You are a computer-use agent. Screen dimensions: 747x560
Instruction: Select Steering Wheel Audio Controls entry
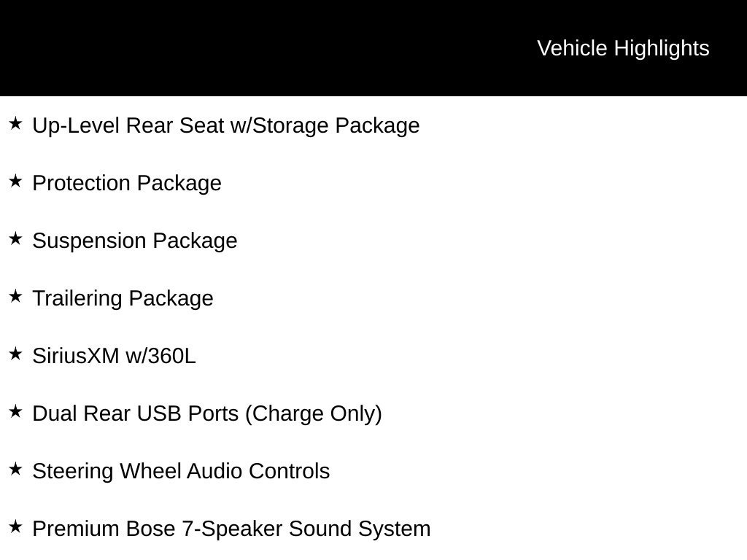181,472
